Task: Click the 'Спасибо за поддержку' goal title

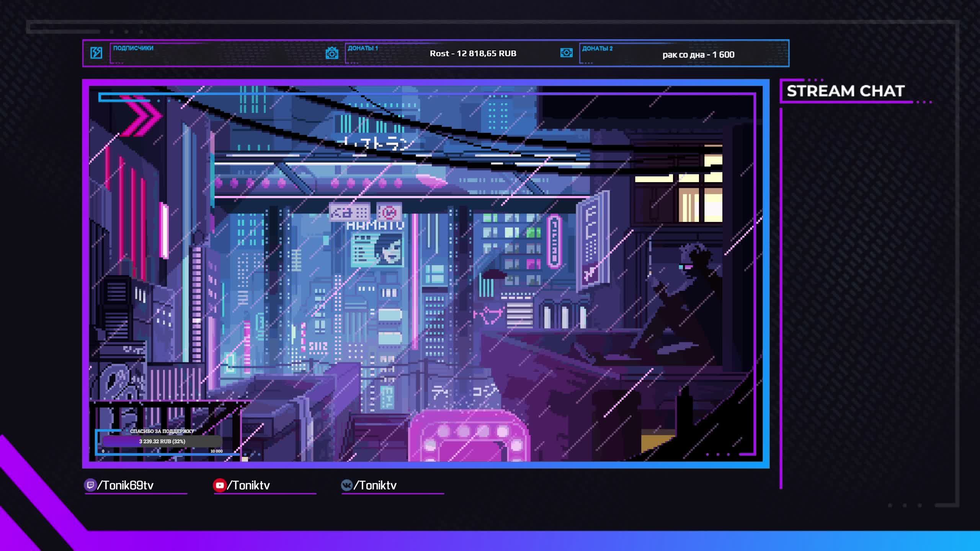Action: (x=162, y=431)
